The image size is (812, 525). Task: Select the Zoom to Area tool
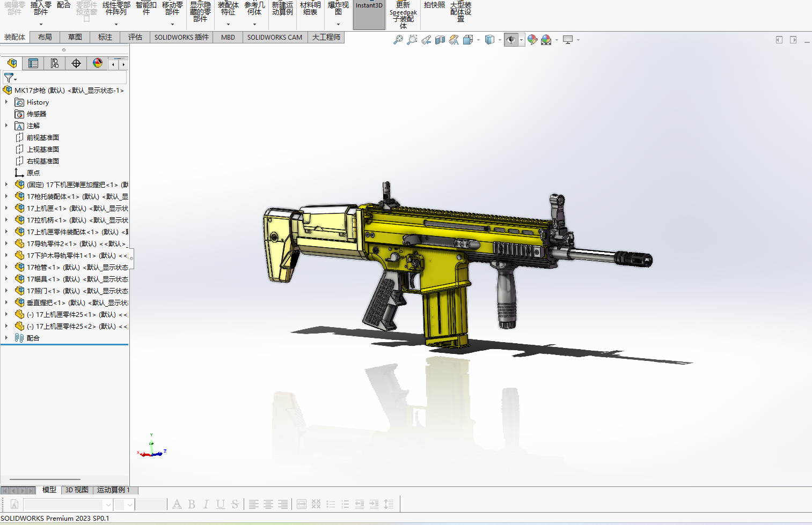[412, 40]
